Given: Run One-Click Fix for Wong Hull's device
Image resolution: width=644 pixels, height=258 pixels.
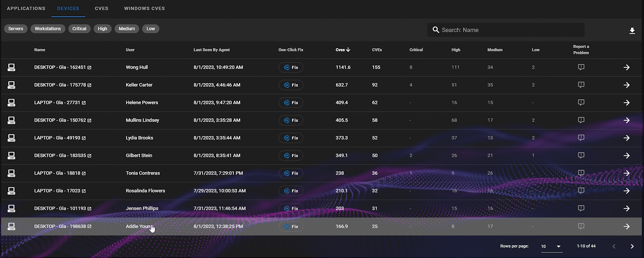Looking at the screenshot, I should click(x=291, y=68).
